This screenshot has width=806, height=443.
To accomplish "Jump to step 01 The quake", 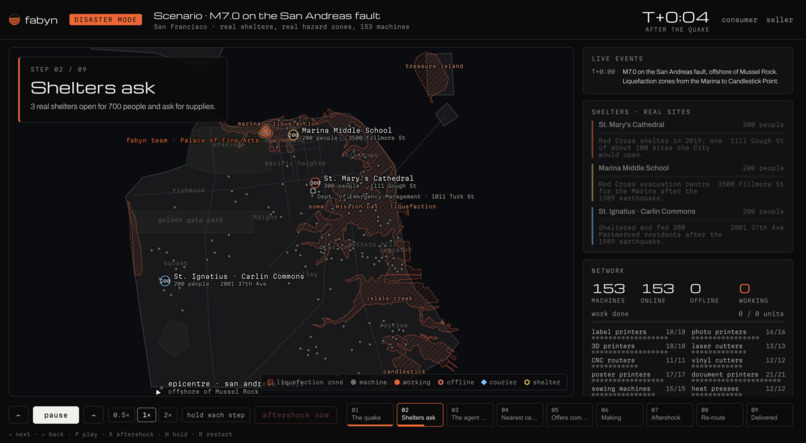I will tap(370, 414).
